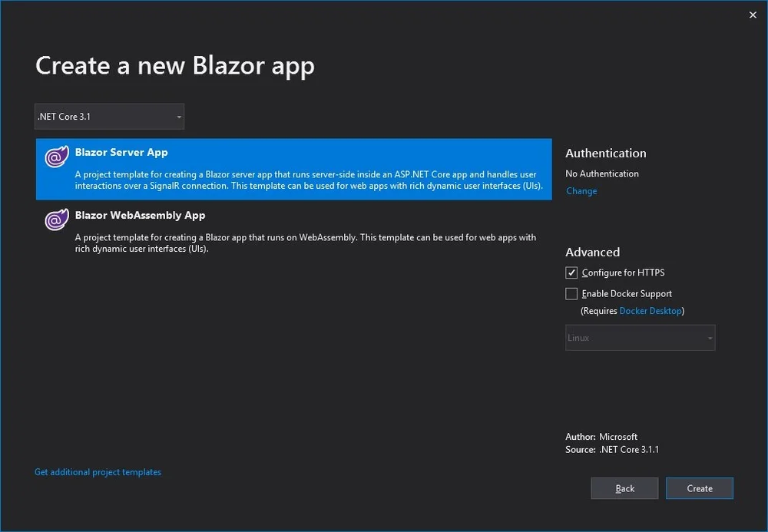The image size is (768, 532).
Task: Click the Authentication heading
Action: click(x=606, y=154)
